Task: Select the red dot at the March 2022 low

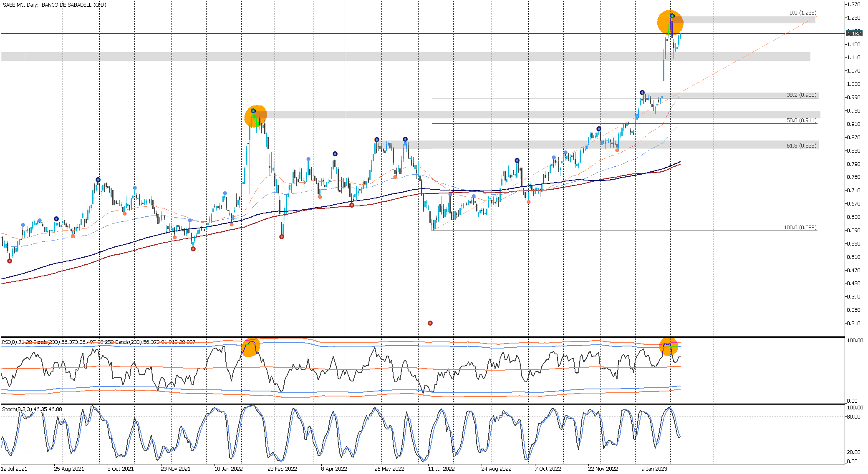Action: (282, 237)
